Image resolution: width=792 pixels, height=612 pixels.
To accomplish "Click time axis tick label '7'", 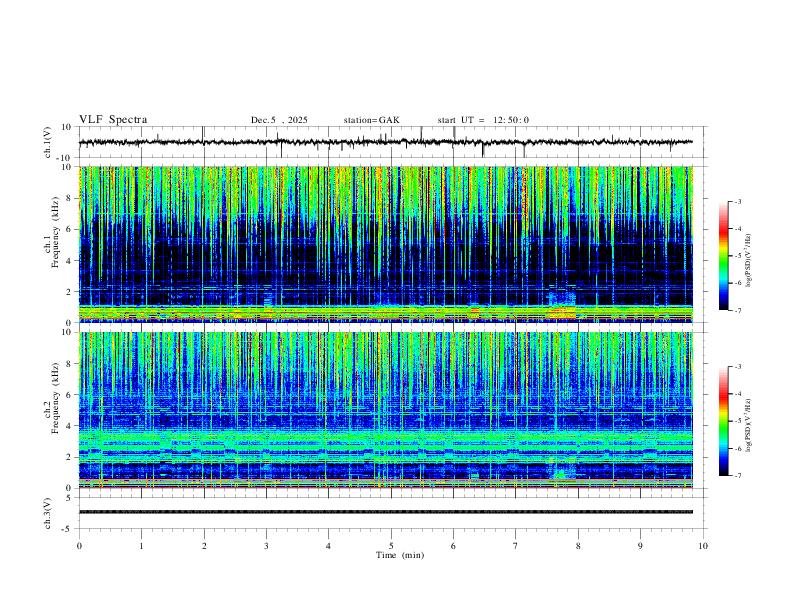I will pos(516,546).
